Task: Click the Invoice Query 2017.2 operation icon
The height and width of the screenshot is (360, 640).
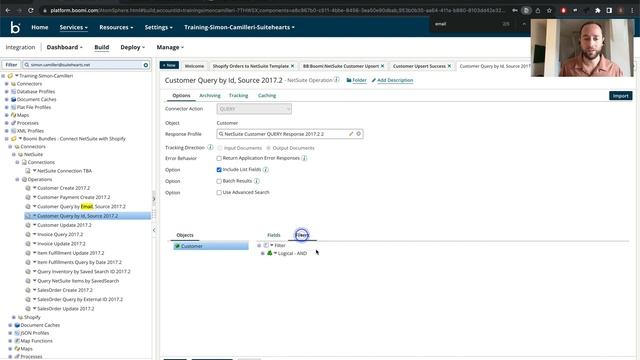Action: click(x=28, y=234)
